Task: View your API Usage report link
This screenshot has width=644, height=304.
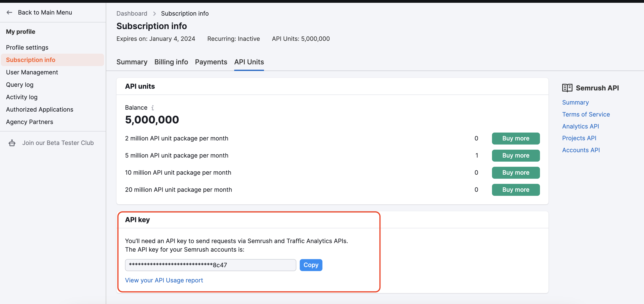Action: coord(164,280)
